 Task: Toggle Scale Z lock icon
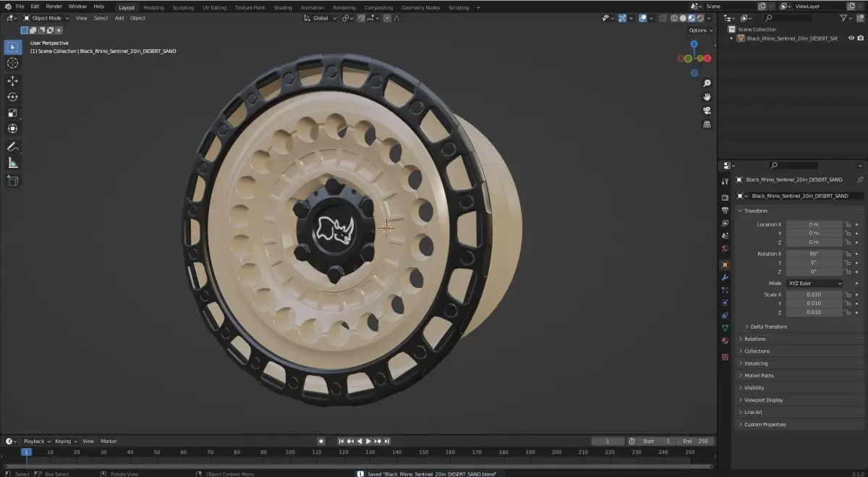(848, 312)
